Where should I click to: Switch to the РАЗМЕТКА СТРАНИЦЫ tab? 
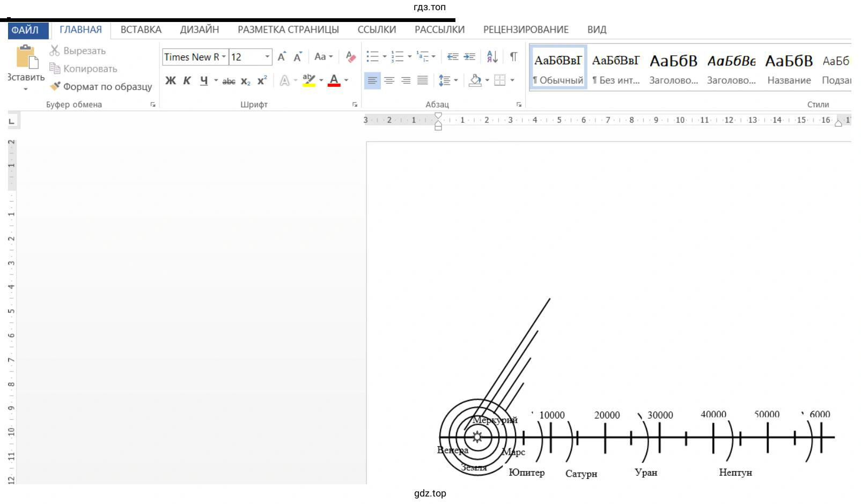click(x=288, y=29)
